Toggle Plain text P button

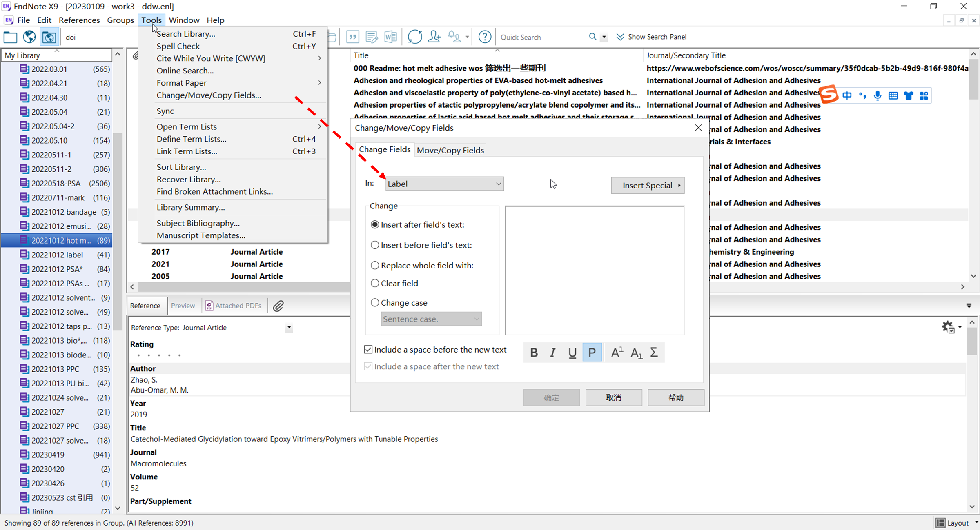pos(592,353)
